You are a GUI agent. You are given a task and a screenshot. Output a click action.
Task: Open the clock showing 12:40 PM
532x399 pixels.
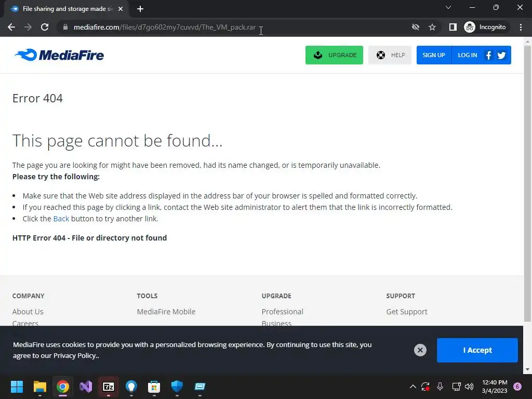point(495,387)
